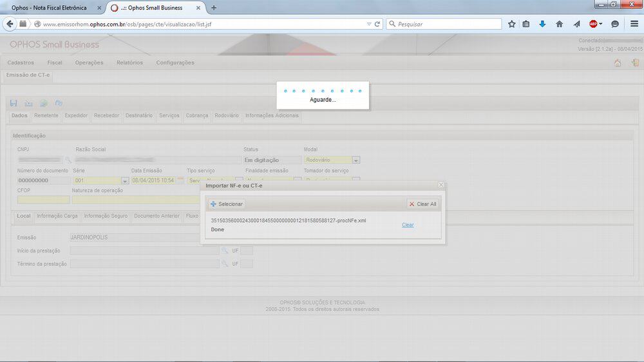Click the Clear link beside the XML file

pos(408,225)
